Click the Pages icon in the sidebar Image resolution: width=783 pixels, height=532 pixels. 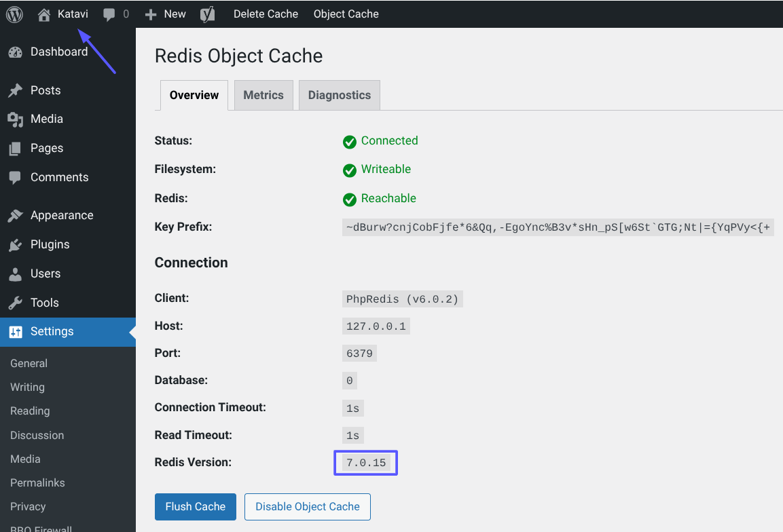15,148
